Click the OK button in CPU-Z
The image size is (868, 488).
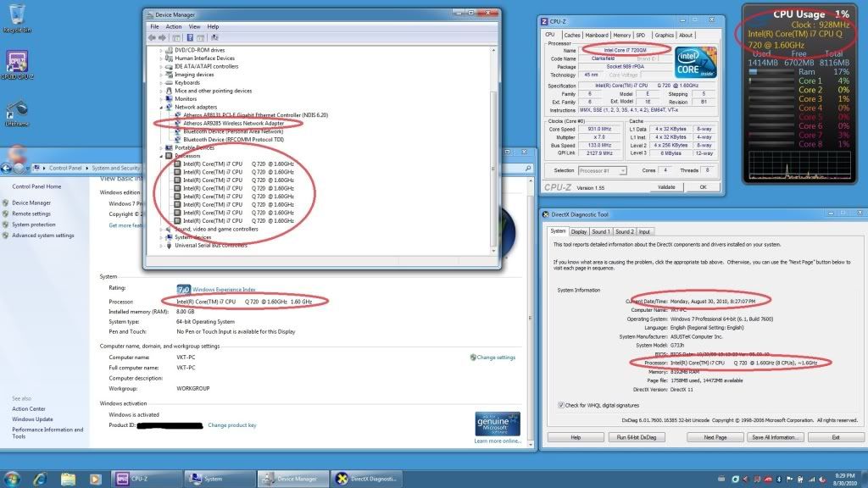pyautogui.click(x=703, y=187)
